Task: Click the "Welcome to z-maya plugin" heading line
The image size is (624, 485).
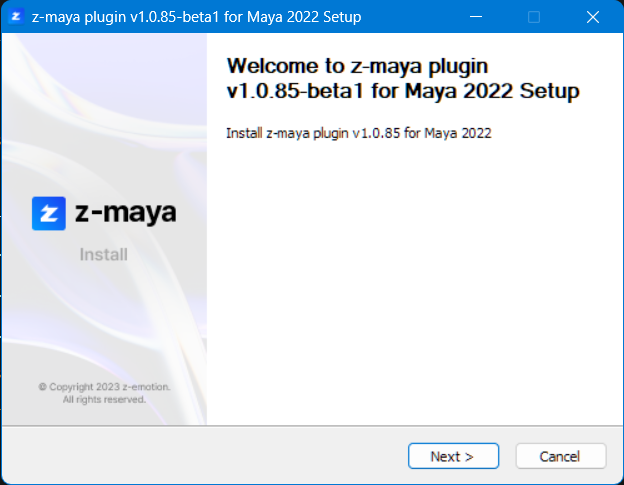Action: click(x=357, y=67)
